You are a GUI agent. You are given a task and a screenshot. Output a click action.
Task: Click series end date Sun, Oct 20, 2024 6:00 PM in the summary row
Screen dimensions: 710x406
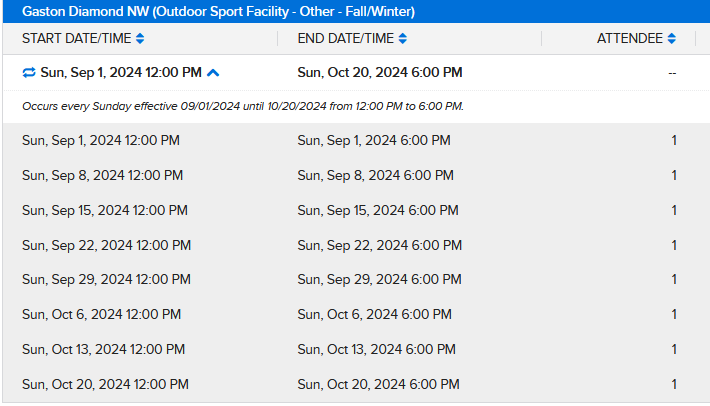click(x=380, y=73)
